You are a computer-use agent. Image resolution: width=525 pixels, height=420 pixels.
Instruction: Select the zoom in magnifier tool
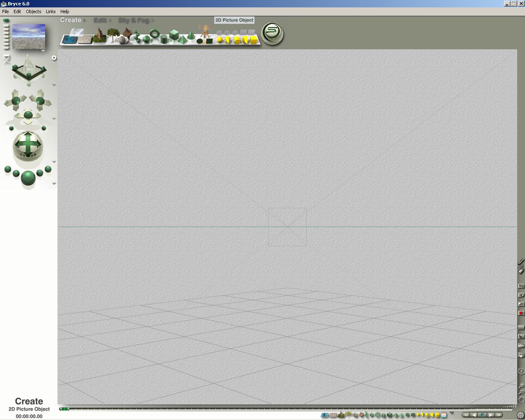tap(521, 386)
